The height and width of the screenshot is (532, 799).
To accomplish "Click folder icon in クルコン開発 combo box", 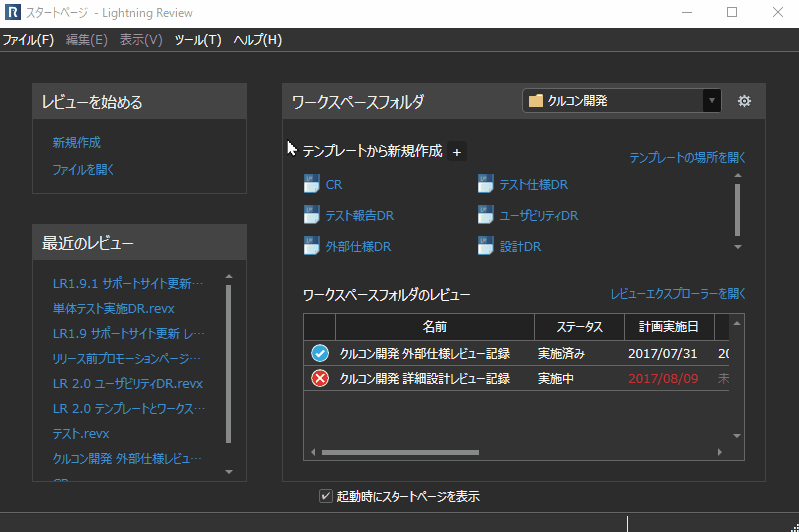I will [x=535, y=100].
